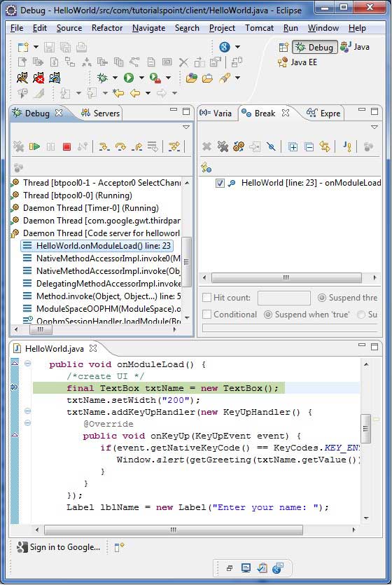Open dropdown next to Run launch icon
392x585 pixels.
tap(141, 78)
